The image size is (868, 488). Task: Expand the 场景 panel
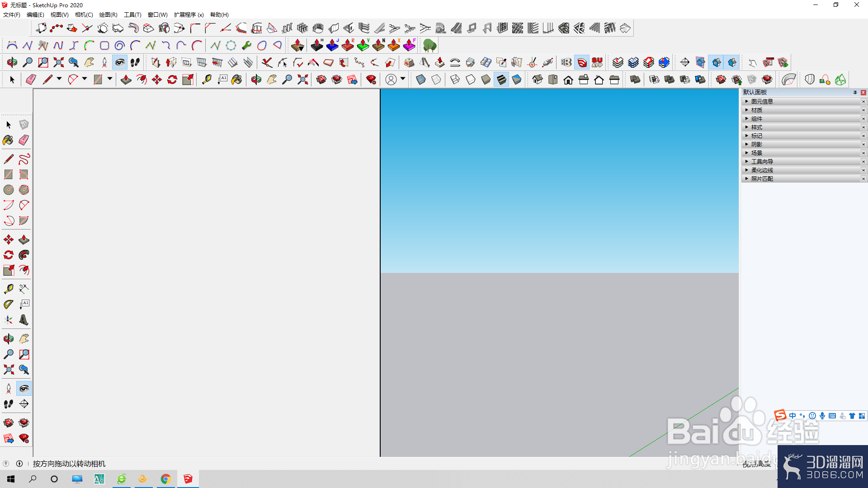(x=803, y=153)
